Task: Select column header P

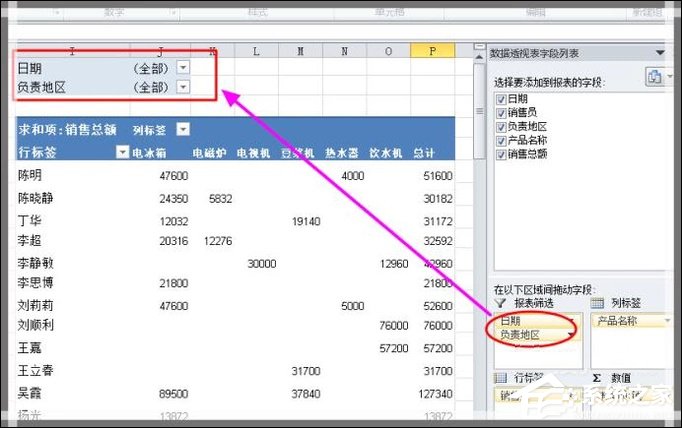Action: pos(431,50)
